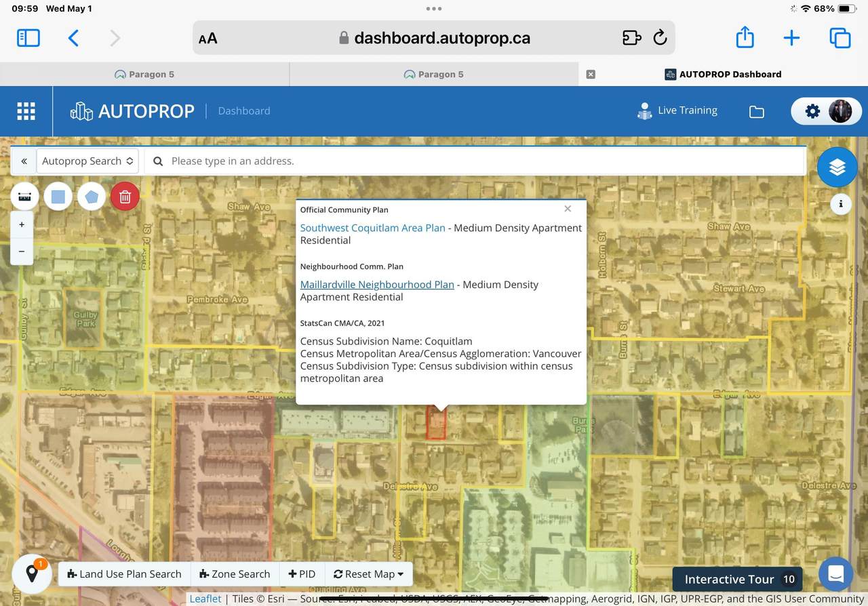Select the red highlighted parcel
Screen dimensions: 868x606
click(436, 423)
